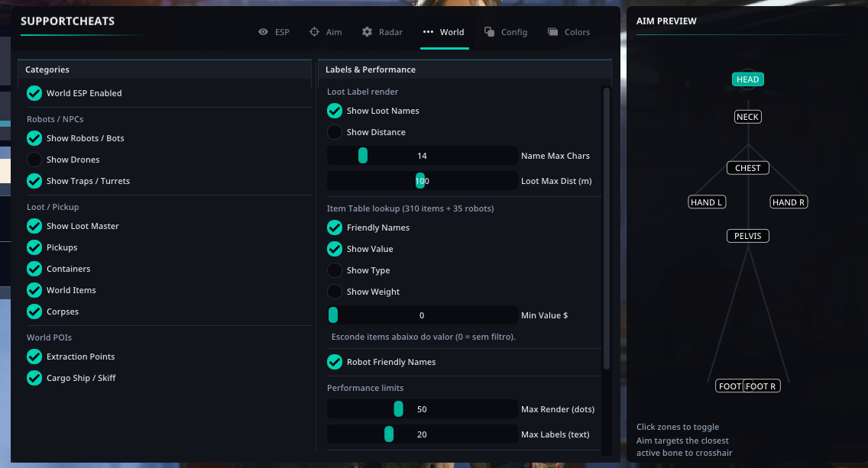This screenshot has width=868, height=468.
Task: Toggle the Pickups checkbox
Action: pyautogui.click(x=34, y=247)
